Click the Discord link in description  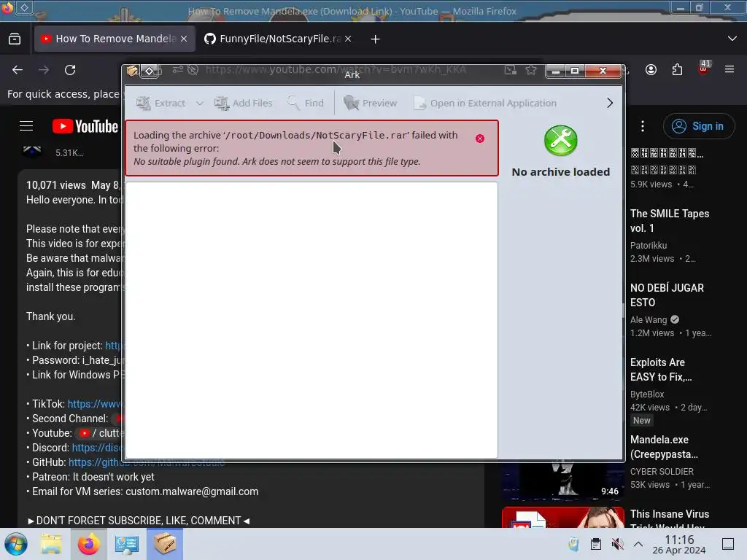click(x=97, y=448)
